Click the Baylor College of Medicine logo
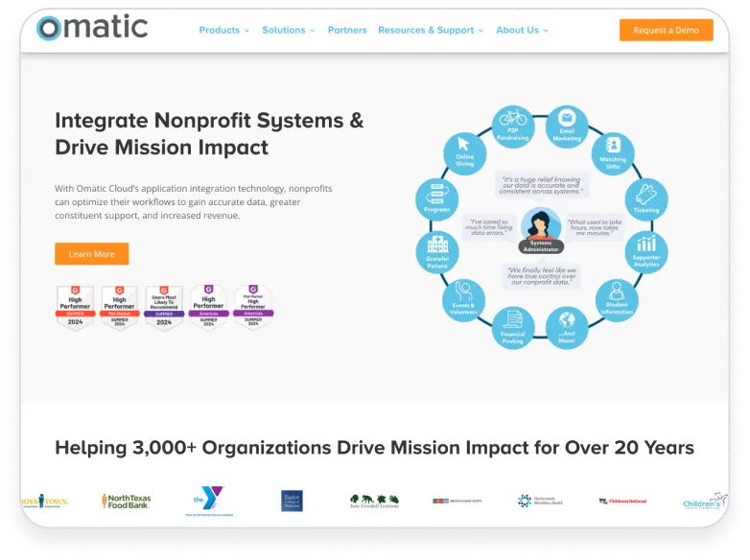Screen dimensions: 750x560 [x=292, y=502]
